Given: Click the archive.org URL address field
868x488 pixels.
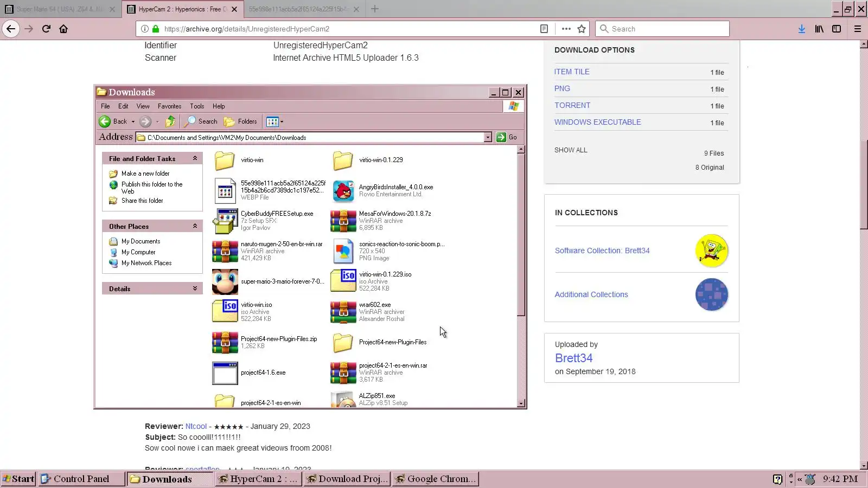Looking at the screenshot, I should 347,29.
